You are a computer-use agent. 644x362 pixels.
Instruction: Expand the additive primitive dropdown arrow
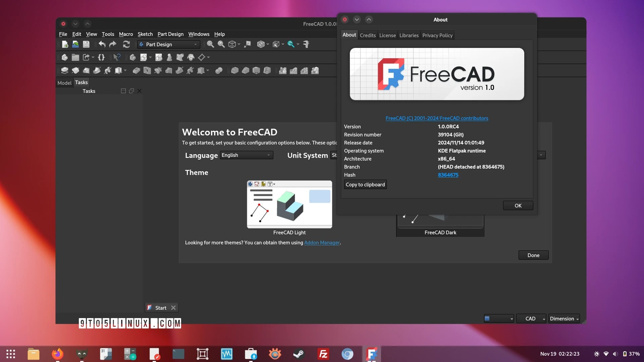point(125,70)
